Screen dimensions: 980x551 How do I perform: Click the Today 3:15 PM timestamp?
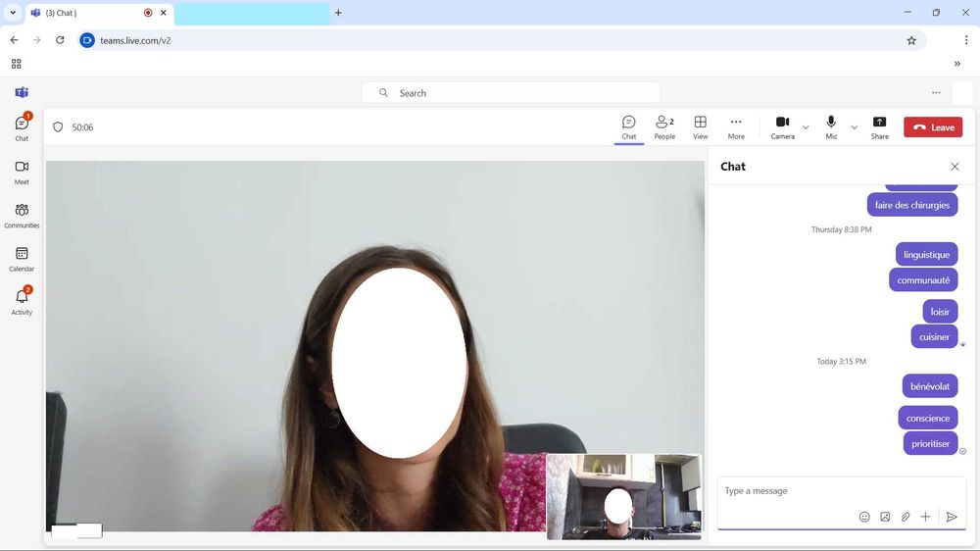(841, 362)
